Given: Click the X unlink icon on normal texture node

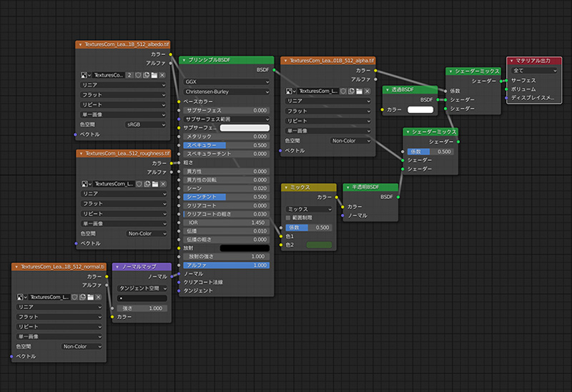Looking at the screenshot, I should click(99, 297).
